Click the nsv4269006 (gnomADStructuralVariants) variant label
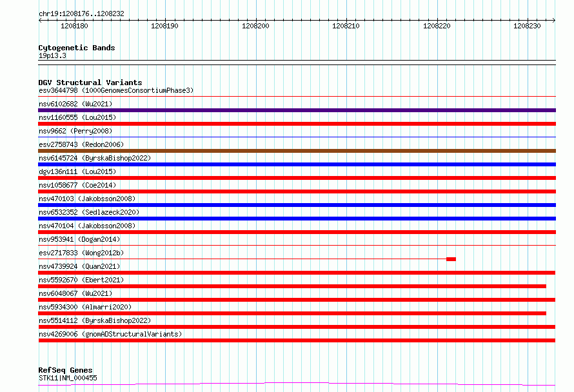The width and height of the screenshot is (574, 392). pos(110,334)
